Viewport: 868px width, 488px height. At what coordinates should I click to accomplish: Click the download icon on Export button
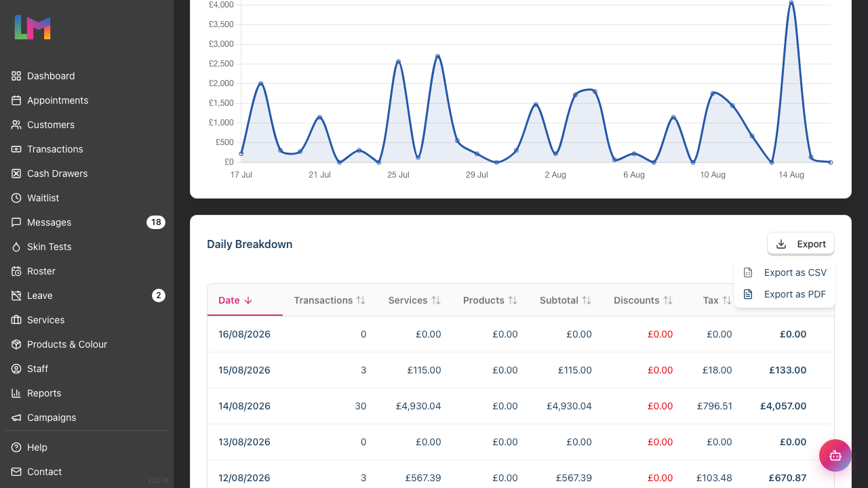point(781,244)
